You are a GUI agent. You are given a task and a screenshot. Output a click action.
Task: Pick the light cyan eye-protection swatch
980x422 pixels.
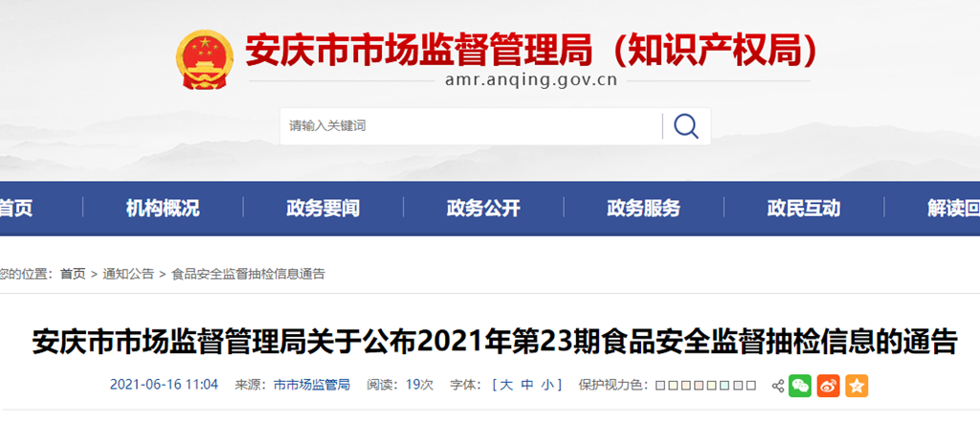point(724,385)
